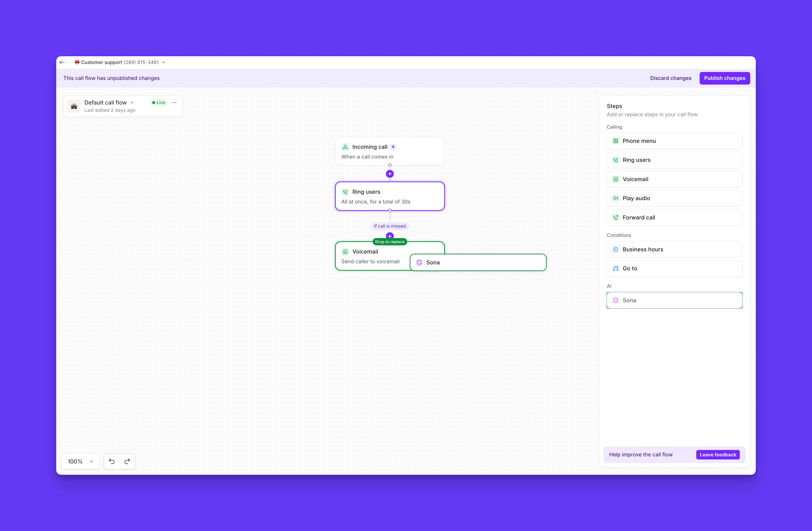This screenshot has height=531, width=812.
Task: Expand the Default call flow chevron
Action: click(x=132, y=102)
